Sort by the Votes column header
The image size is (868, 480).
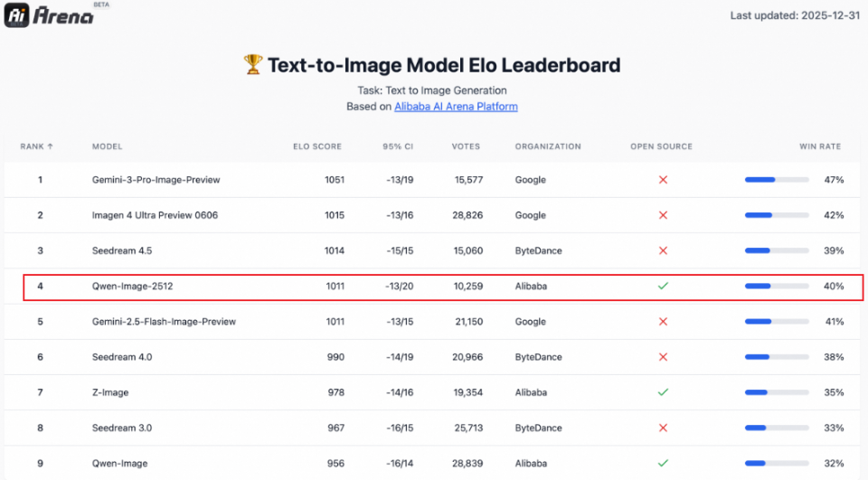coord(467,146)
